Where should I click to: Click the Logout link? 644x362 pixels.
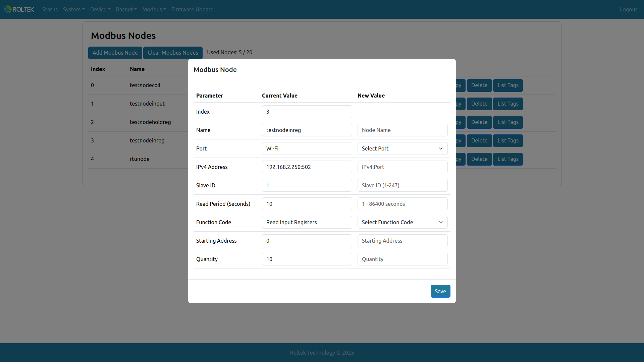[628, 9]
